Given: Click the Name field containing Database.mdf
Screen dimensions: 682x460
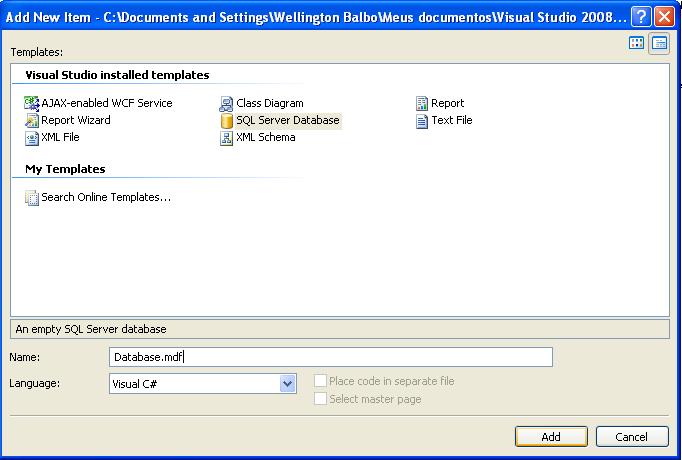Looking at the screenshot, I should (x=330, y=357).
